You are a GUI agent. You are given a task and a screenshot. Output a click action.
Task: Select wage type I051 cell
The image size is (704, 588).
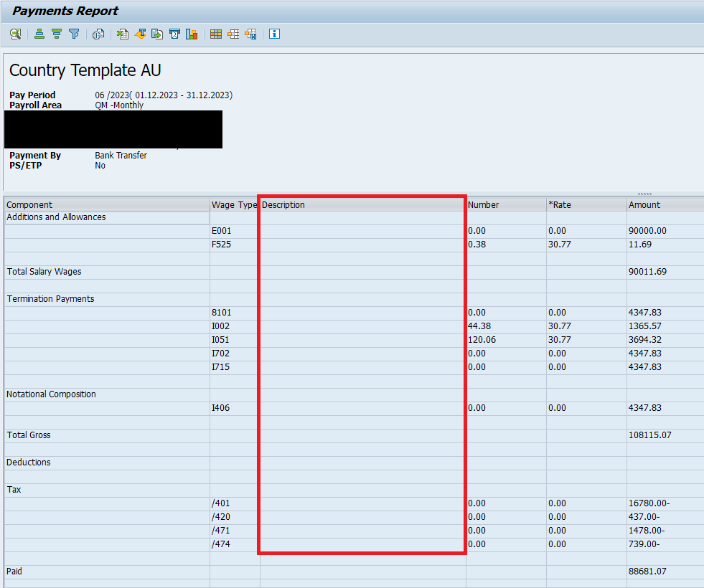point(235,340)
